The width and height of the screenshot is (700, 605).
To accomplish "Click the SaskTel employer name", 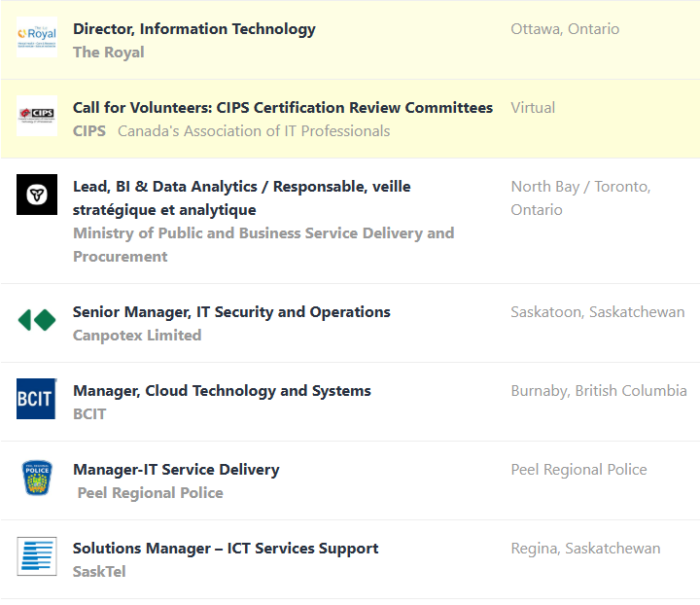I will 99,572.
